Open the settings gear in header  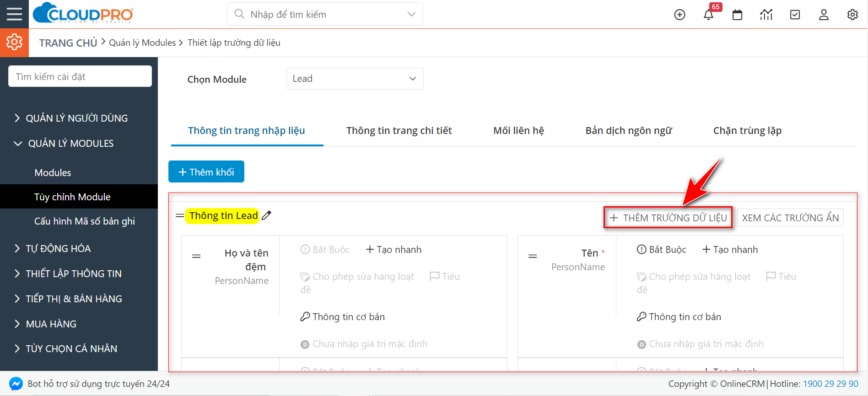pyautogui.click(x=852, y=15)
